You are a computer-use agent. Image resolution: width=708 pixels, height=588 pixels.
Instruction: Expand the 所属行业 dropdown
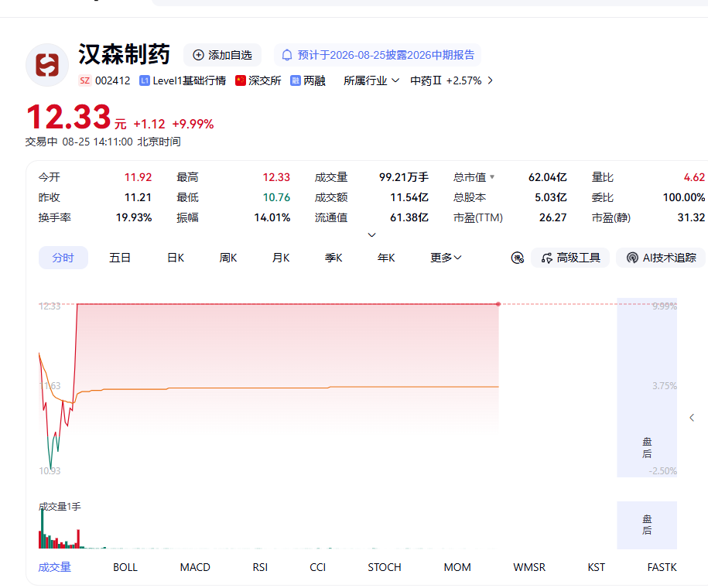point(371,80)
